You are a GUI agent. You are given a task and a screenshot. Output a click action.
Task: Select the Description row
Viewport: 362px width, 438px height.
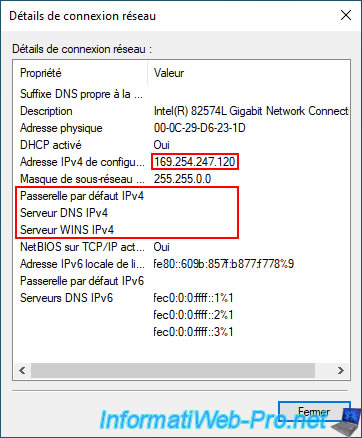click(182, 111)
